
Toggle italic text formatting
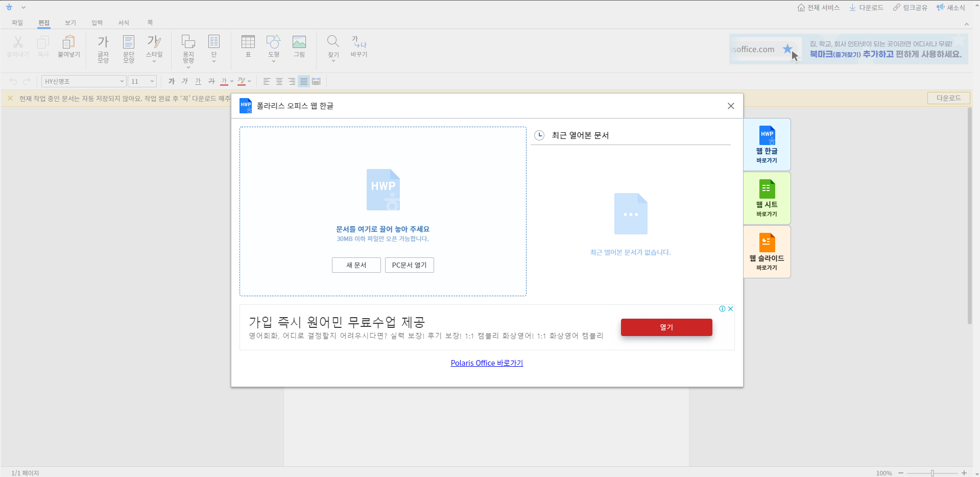(185, 81)
